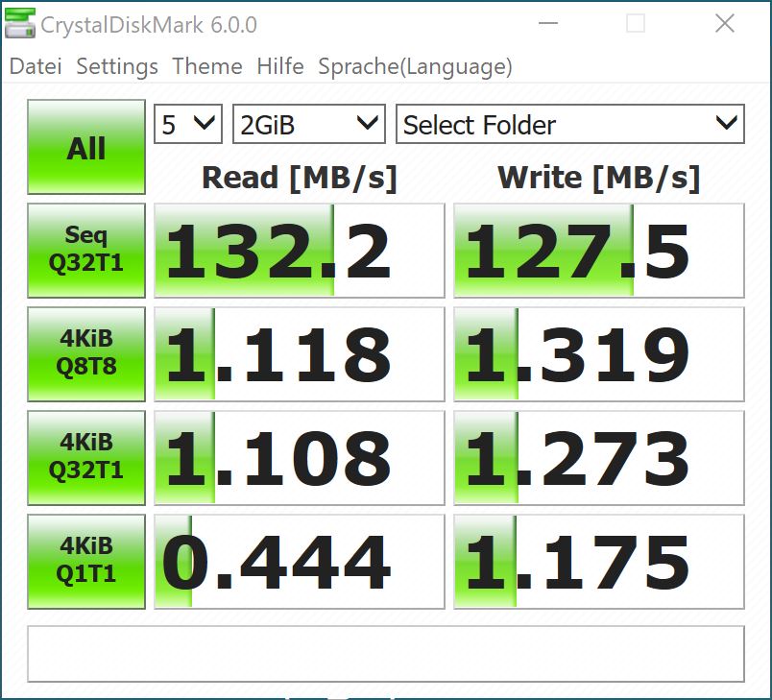The width and height of the screenshot is (772, 700).
Task: Open the Theme menu
Action: click(x=207, y=66)
